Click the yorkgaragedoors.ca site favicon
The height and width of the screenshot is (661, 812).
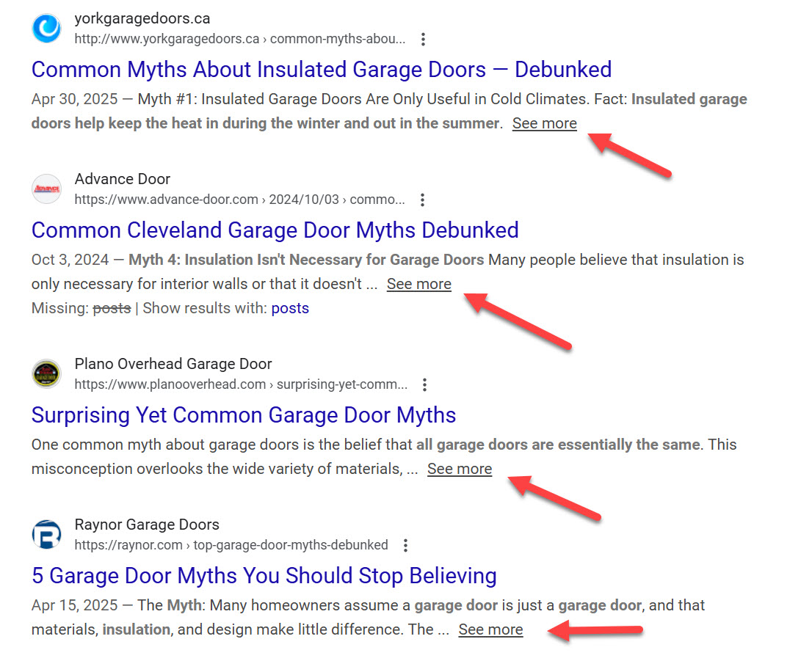pyautogui.click(x=46, y=28)
